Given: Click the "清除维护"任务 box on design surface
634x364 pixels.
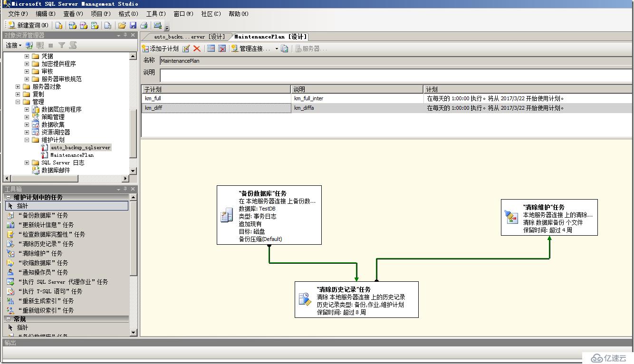Looking at the screenshot, I should pyautogui.click(x=549, y=217).
